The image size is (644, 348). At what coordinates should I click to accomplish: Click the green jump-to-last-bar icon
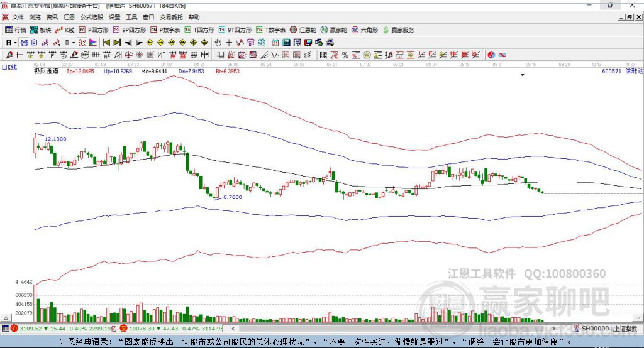coord(117,43)
